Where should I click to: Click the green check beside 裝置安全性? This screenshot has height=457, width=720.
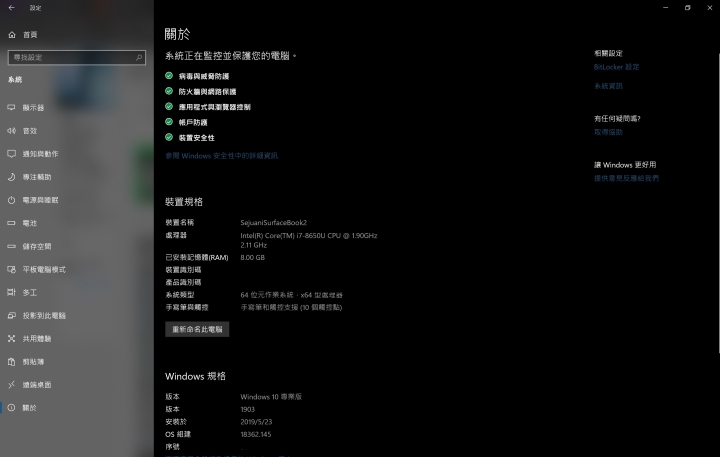169,137
